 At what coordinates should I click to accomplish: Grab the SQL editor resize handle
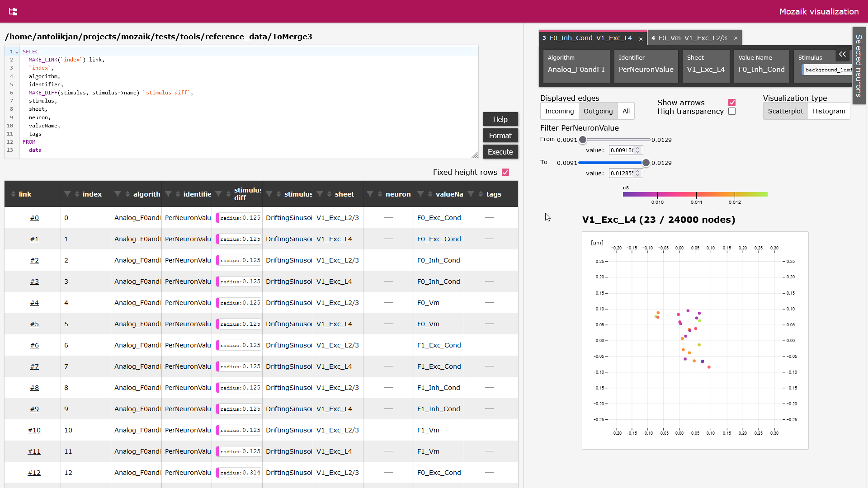(x=475, y=155)
